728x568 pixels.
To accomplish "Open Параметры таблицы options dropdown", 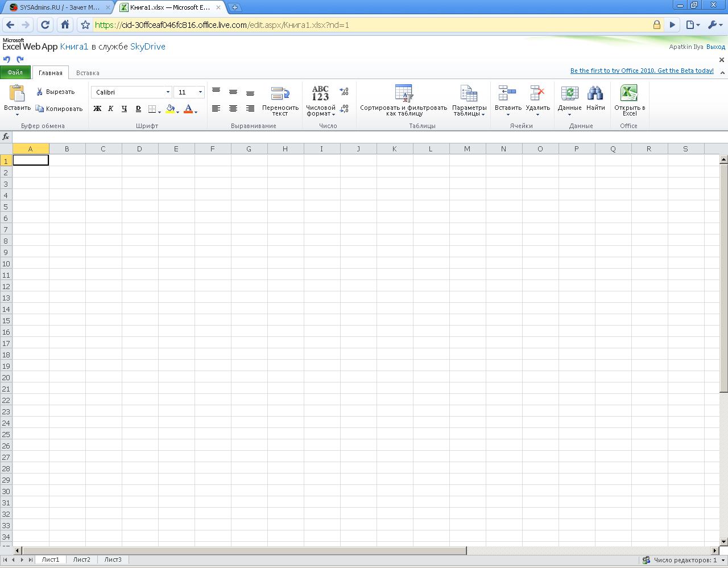I will (469, 101).
